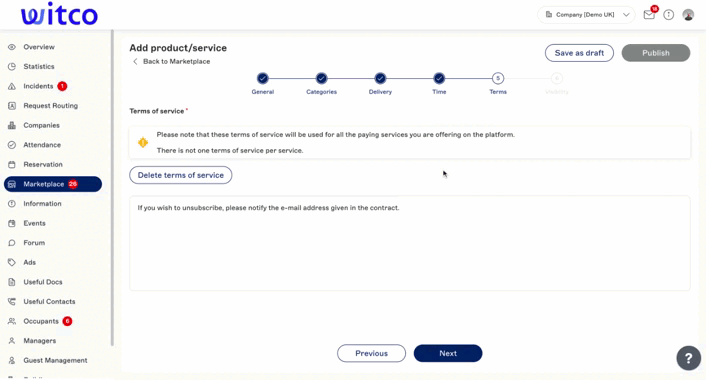The height and width of the screenshot is (380, 706).
Task: Click the Incidents warning triangle icon
Action: click(12, 86)
